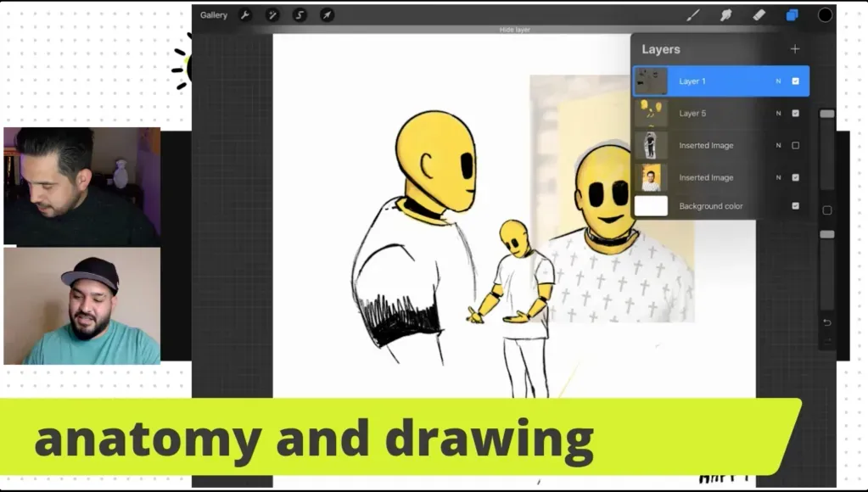Tap the undo arrow in sidebar

pyautogui.click(x=827, y=322)
